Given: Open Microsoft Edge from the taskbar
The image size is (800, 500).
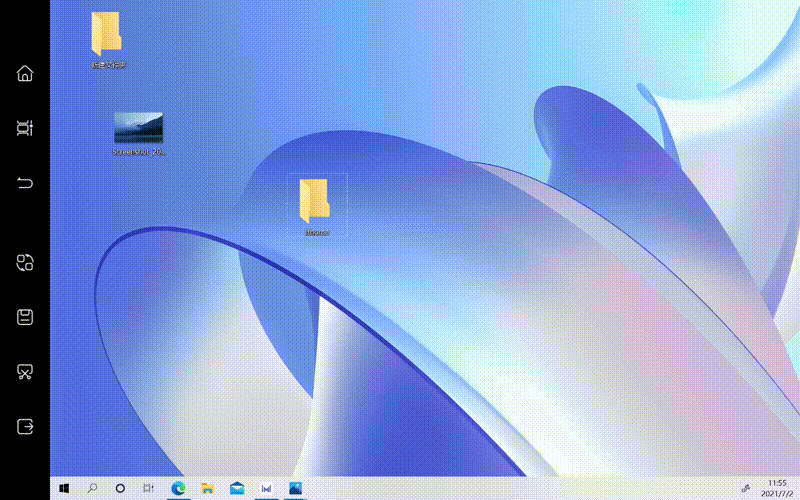Looking at the screenshot, I should [x=178, y=488].
